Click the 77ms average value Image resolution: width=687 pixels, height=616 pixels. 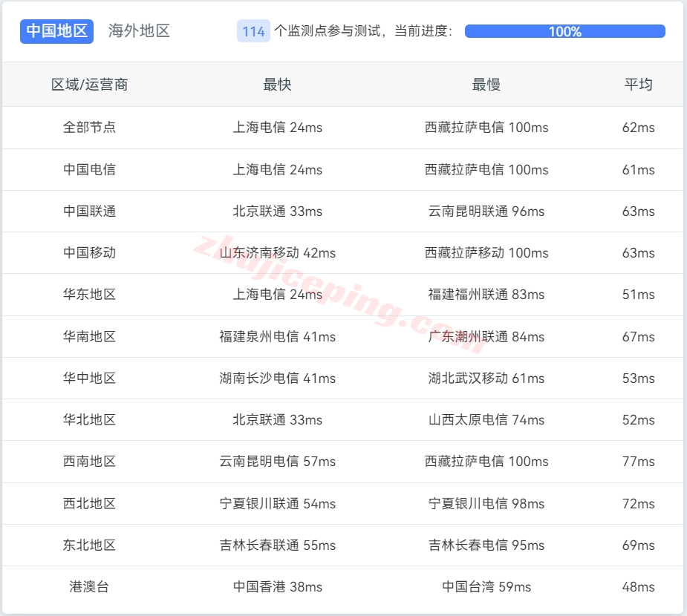point(639,462)
